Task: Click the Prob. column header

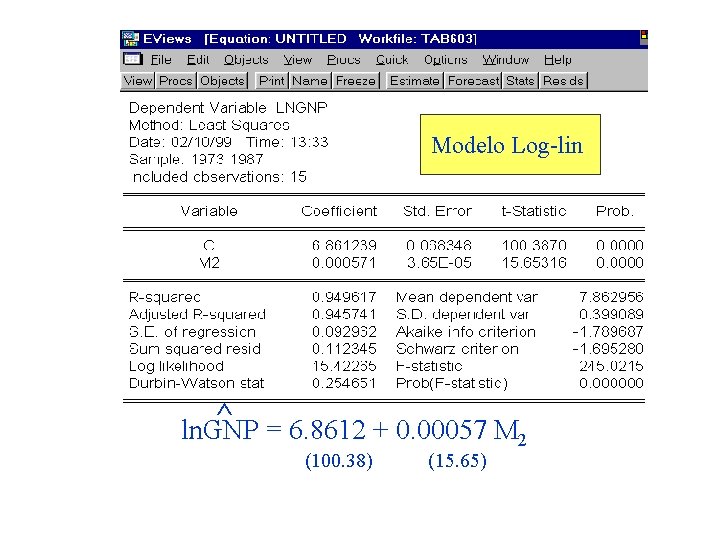Action: point(614,211)
